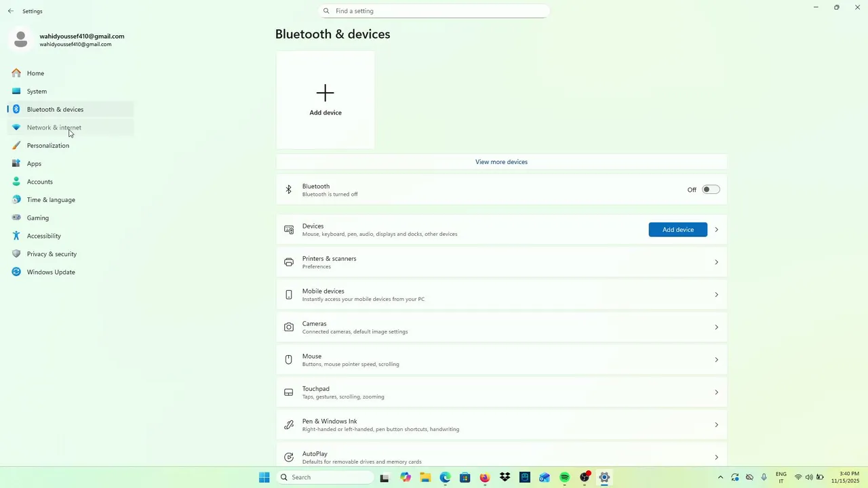Click the Time & language globe icon
The width and height of the screenshot is (868, 488).
pyautogui.click(x=16, y=199)
